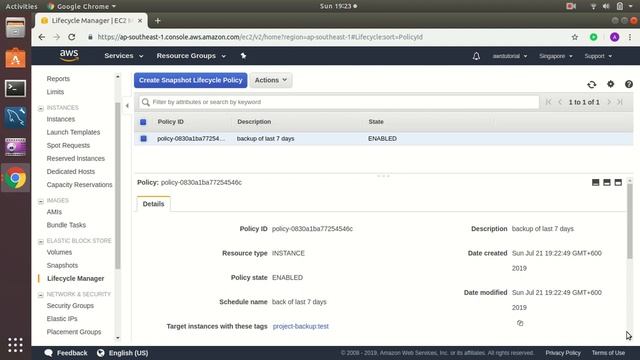Collapse the INSTANCES sidebar section
This screenshot has width=640, height=360.
[40, 108]
